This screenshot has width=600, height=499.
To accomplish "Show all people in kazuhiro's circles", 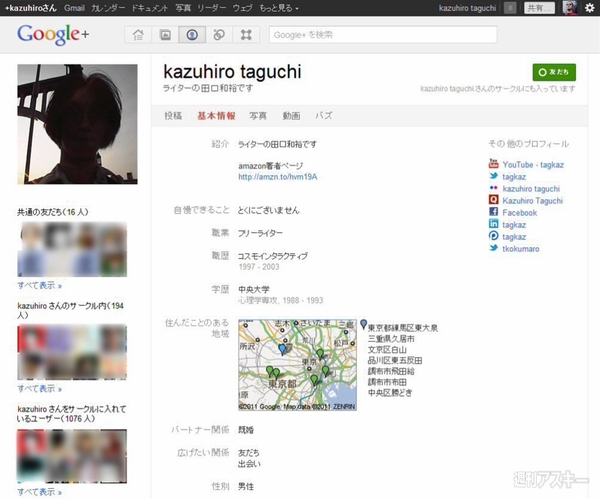I will [39, 389].
